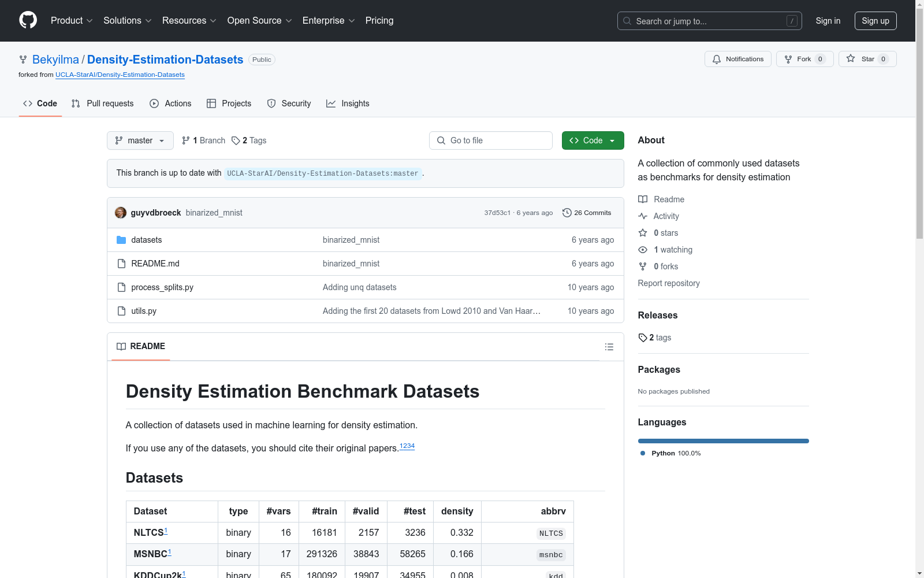Click the README.md file icon
924x578 pixels.
121,264
